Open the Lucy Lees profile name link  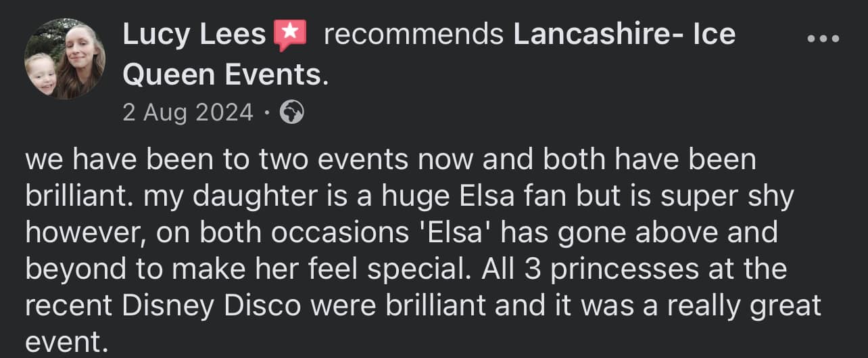click(x=194, y=35)
